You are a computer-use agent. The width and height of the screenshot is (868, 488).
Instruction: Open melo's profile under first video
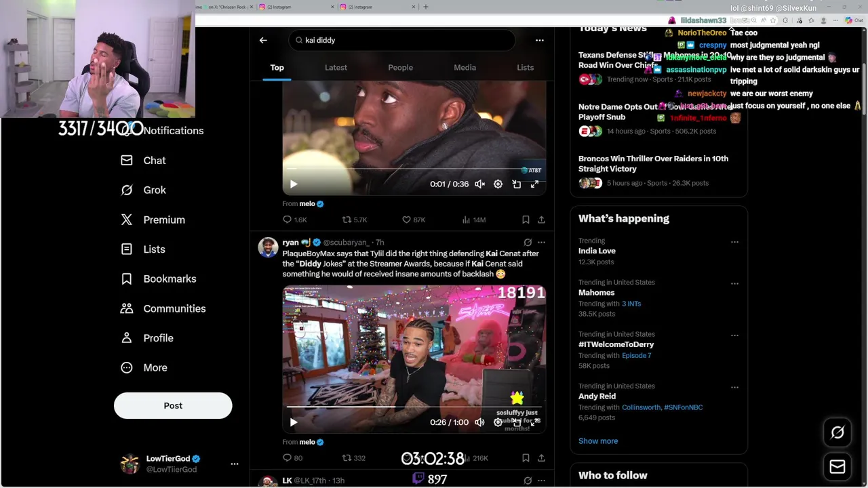click(x=307, y=204)
